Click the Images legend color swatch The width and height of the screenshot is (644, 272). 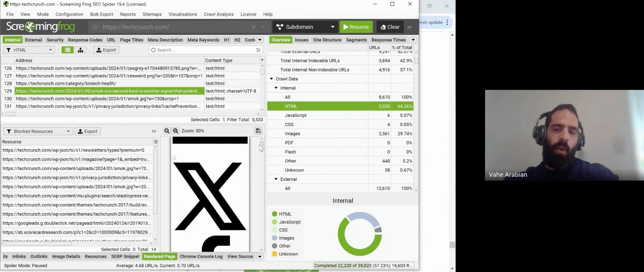[274, 238]
